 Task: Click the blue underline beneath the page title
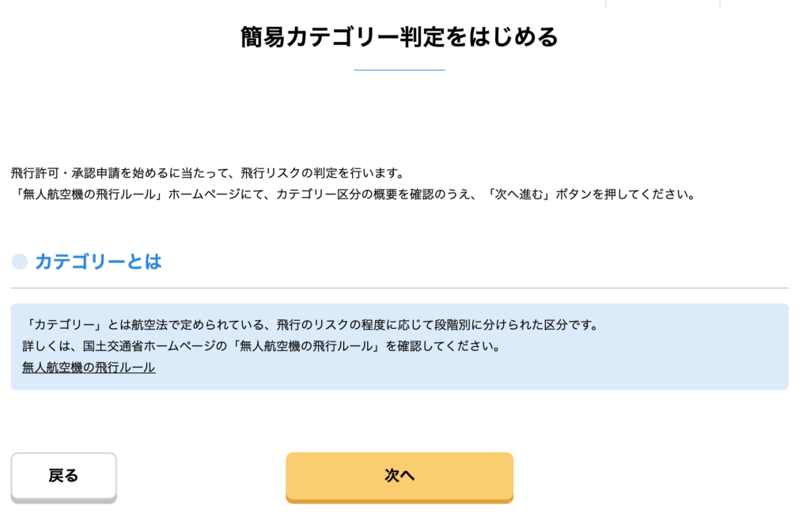click(x=399, y=70)
